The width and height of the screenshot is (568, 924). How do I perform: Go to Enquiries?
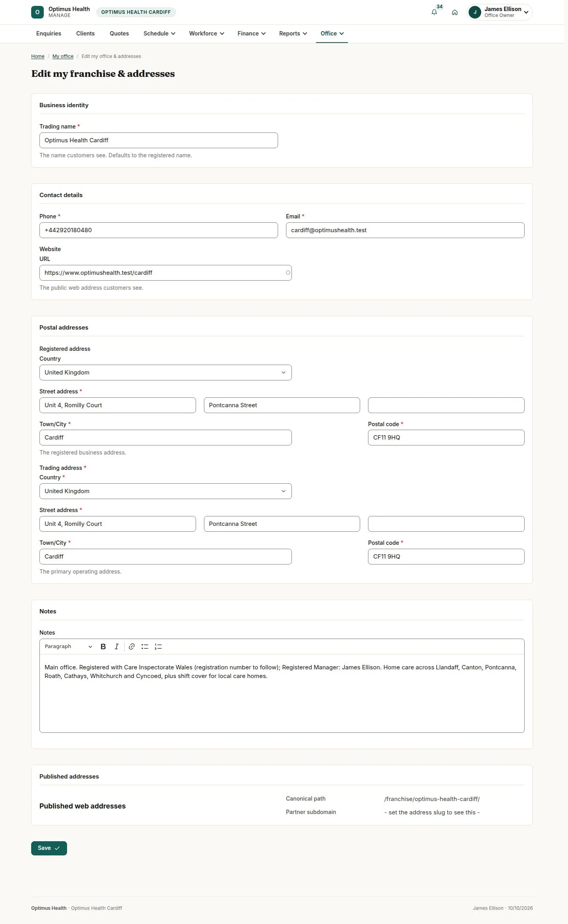click(49, 34)
